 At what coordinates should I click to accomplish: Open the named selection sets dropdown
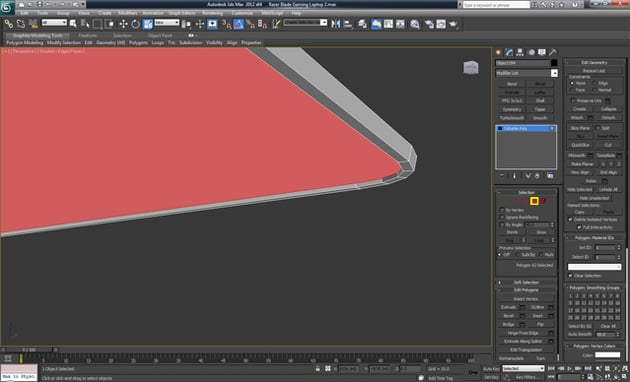(x=305, y=23)
